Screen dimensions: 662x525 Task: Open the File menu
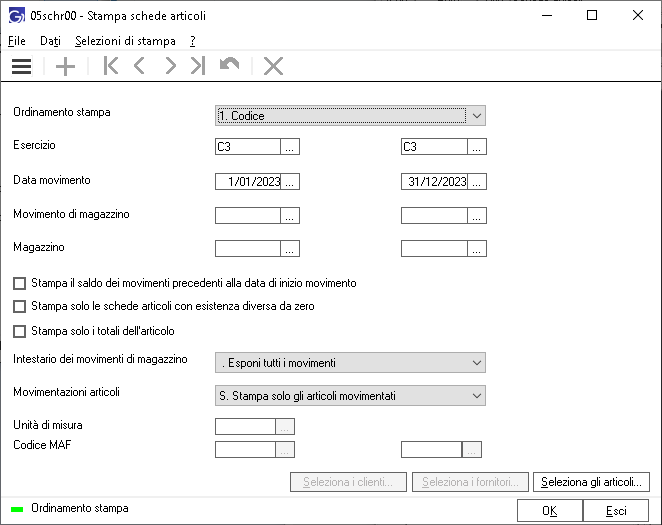click(17, 41)
